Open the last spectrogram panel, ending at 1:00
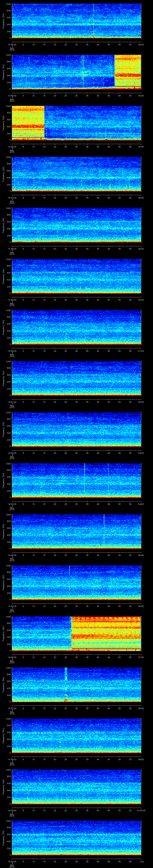The image size is (153, 868). click(x=76, y=838)
